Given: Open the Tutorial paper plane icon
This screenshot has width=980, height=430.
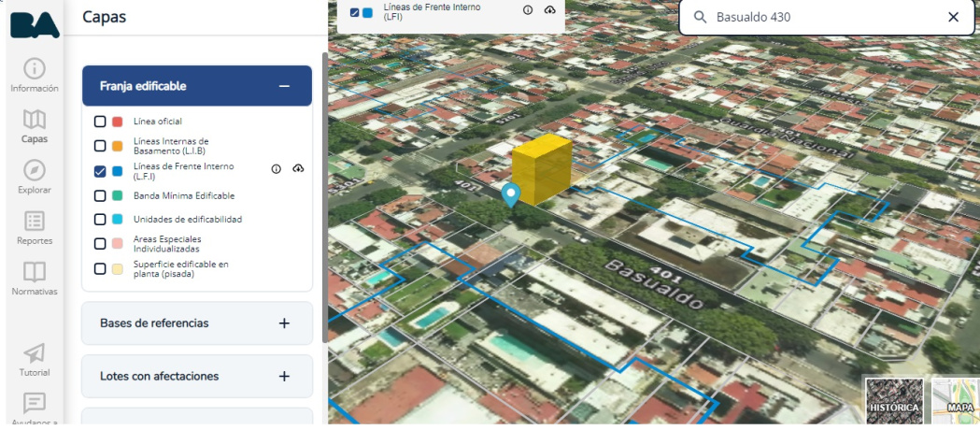Looking at the screenshot, I should (x=35, y=352).
